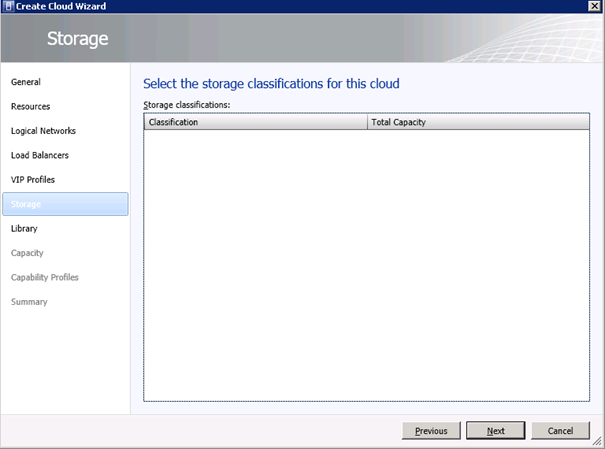
Task: Proceed with the Next button
Action: (x=495, y=430)
